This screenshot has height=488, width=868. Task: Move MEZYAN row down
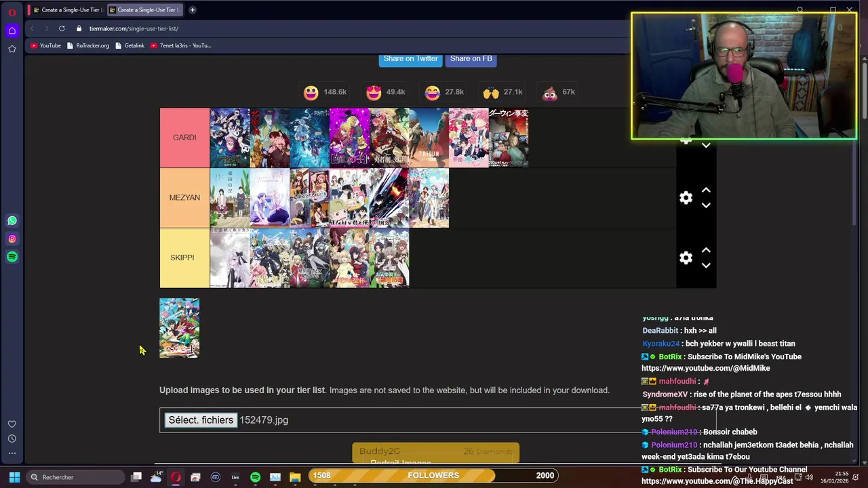tap(706, 205)
